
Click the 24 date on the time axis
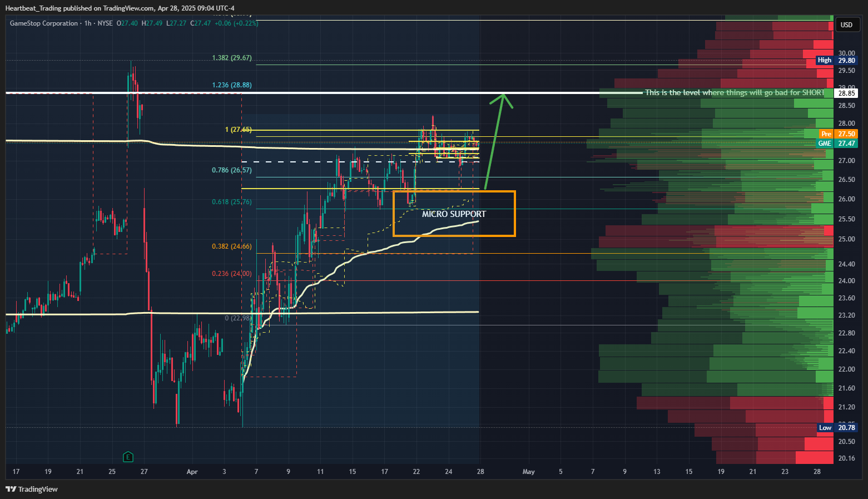point(449,472)
